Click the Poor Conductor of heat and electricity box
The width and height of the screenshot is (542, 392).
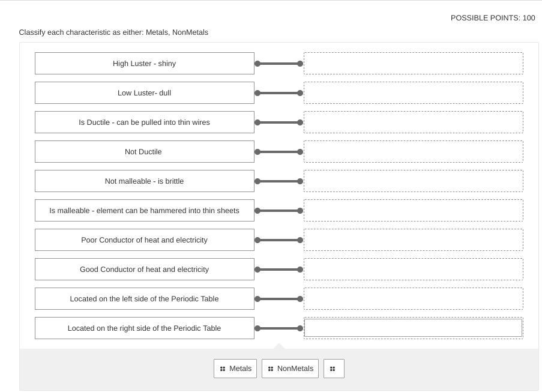click(145, 240)
